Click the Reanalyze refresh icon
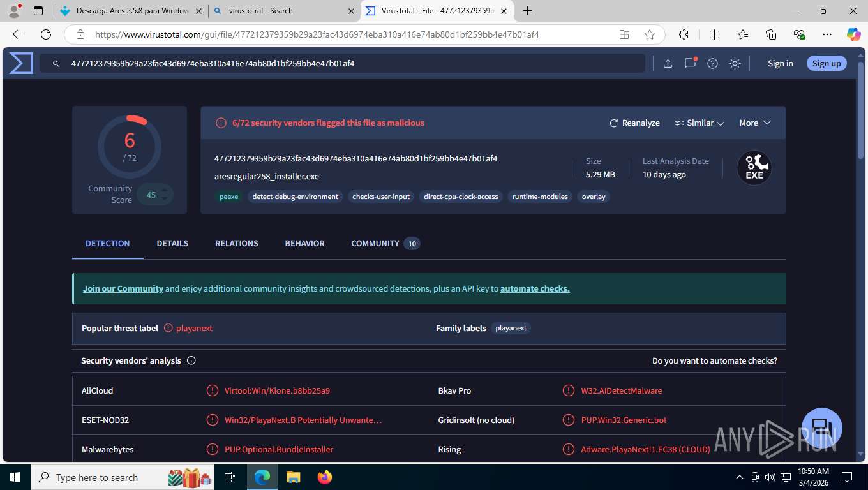The height and width of the screenshot is (490, 868). pos(614,123)
